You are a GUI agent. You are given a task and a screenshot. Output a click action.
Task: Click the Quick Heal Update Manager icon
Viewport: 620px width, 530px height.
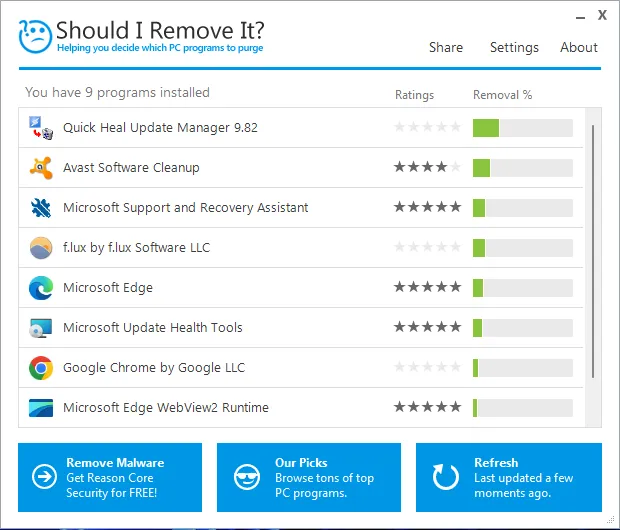[41, 128]
